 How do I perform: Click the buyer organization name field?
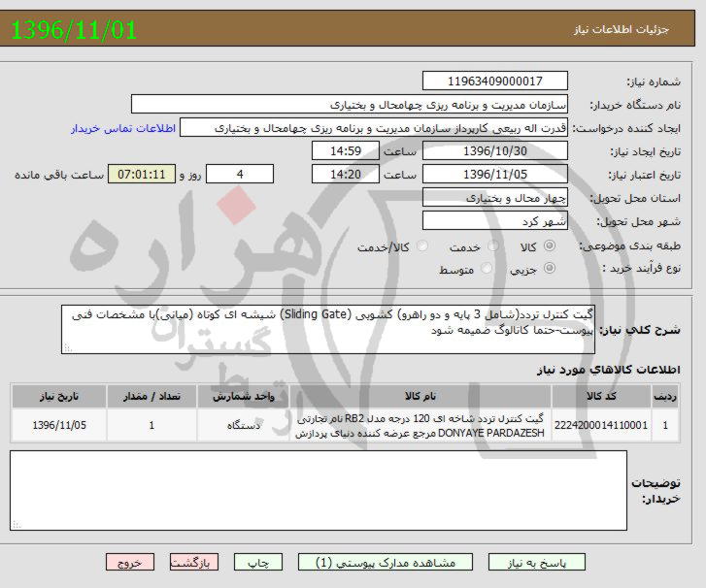click(x=350, y=105)
